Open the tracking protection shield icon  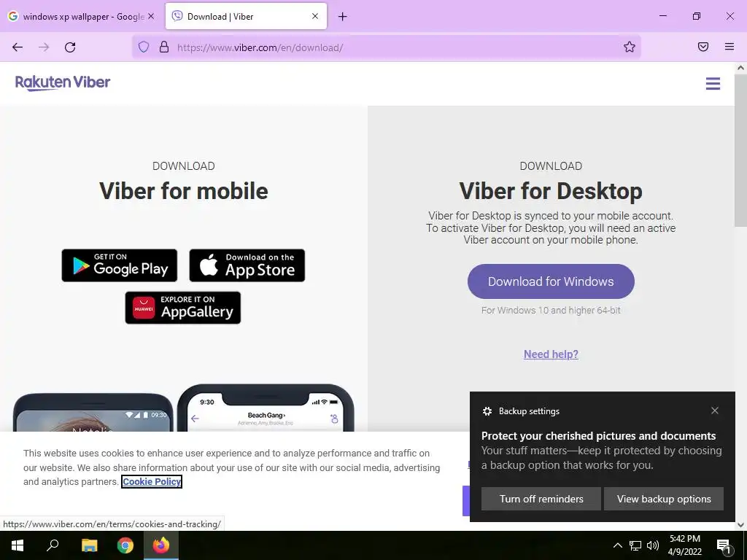click(144, 47)
